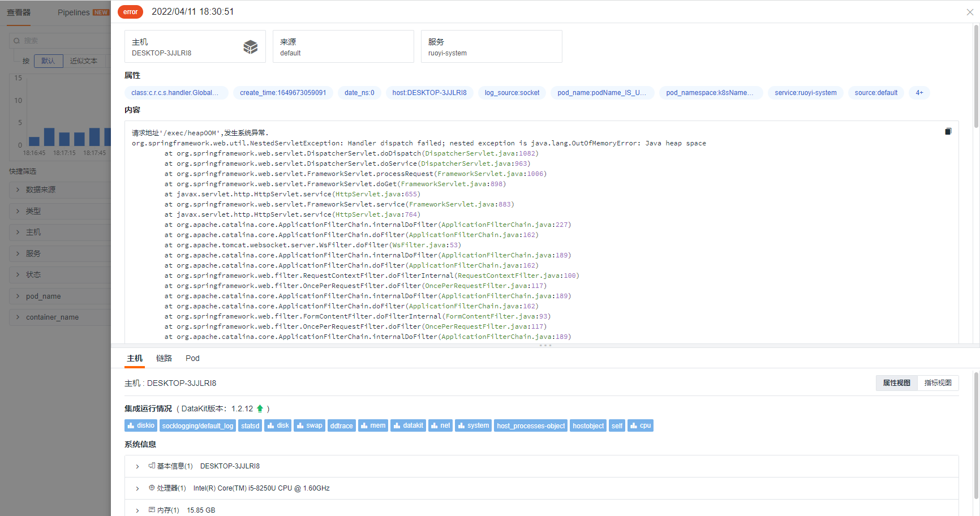Show the 4+ more attribute tags

919,93
